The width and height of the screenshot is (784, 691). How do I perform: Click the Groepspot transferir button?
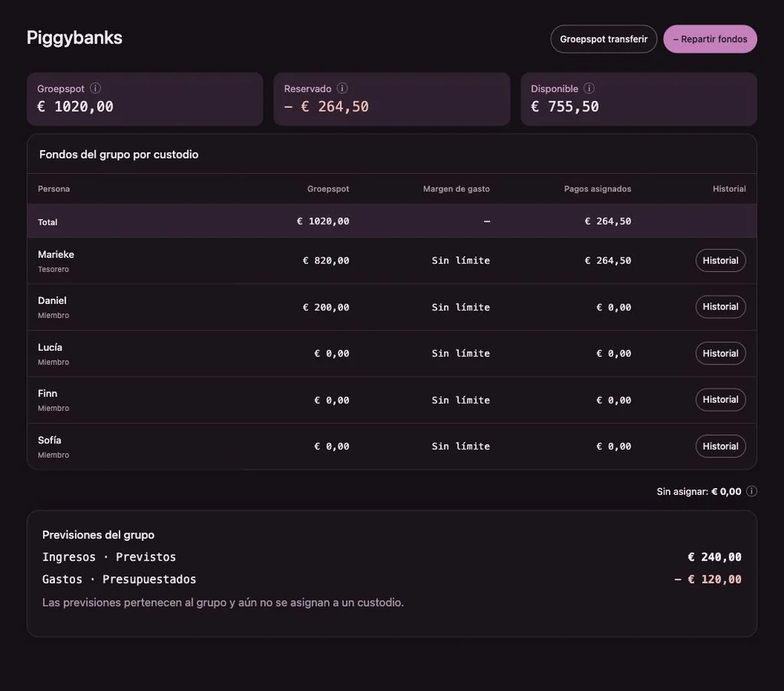[603, 39]
